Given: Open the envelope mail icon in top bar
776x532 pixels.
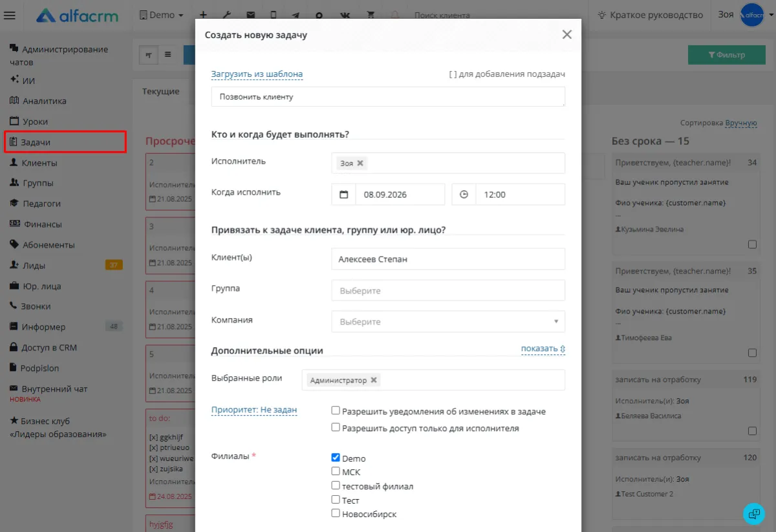Looking at the screenshot, I should click(250, 15).
